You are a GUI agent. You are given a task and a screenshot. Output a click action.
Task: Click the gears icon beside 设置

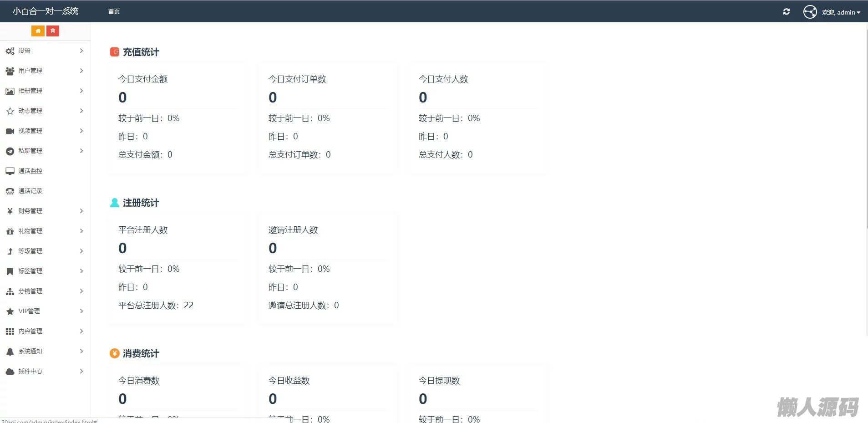10,51
